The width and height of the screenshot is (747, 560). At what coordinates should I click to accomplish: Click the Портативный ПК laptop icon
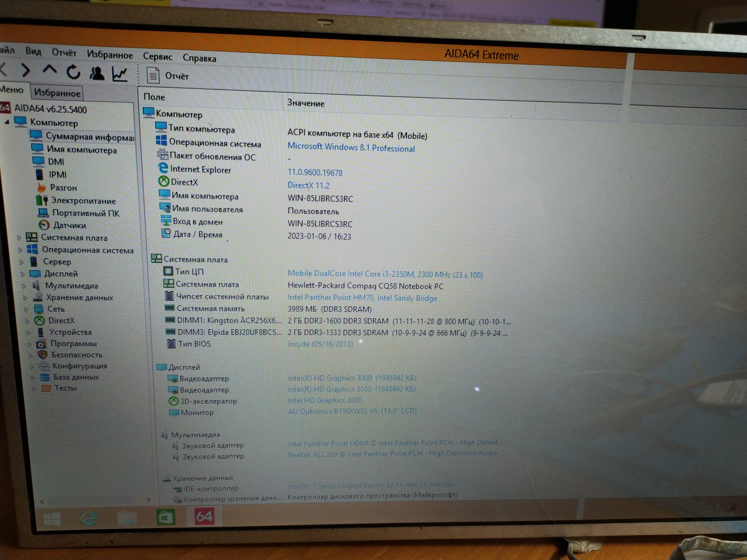click(x=43, y=213)
